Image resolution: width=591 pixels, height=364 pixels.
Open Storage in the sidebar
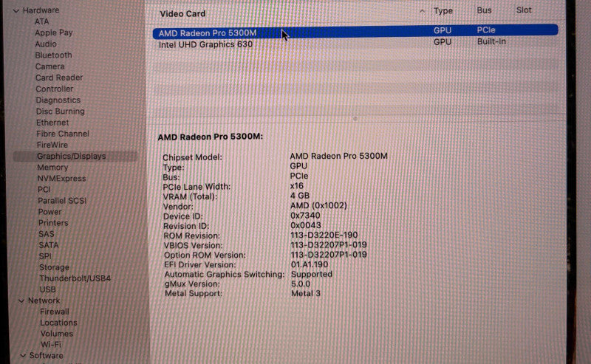click(x=54, y=267)
